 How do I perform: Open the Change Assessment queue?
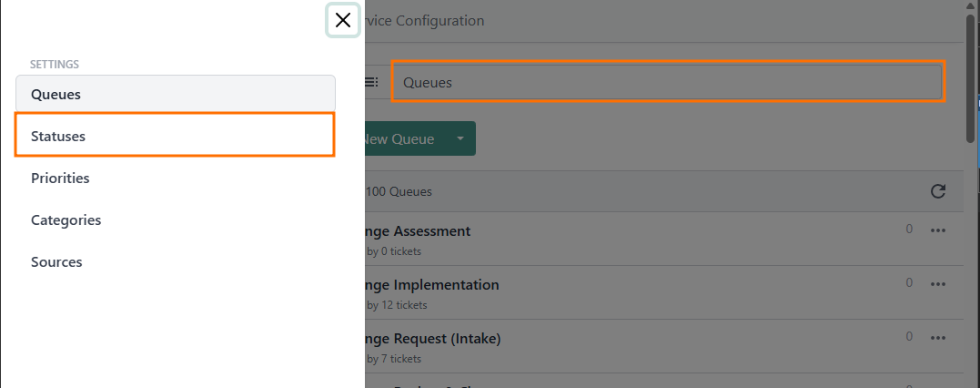420,230
